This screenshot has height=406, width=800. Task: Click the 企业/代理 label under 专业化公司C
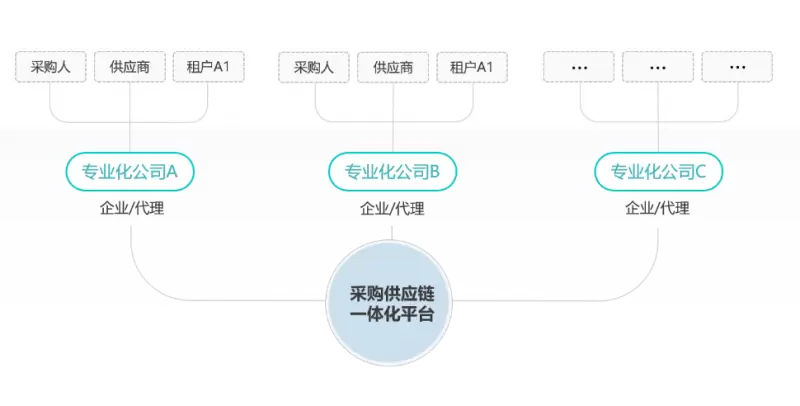tap(658, 208)
